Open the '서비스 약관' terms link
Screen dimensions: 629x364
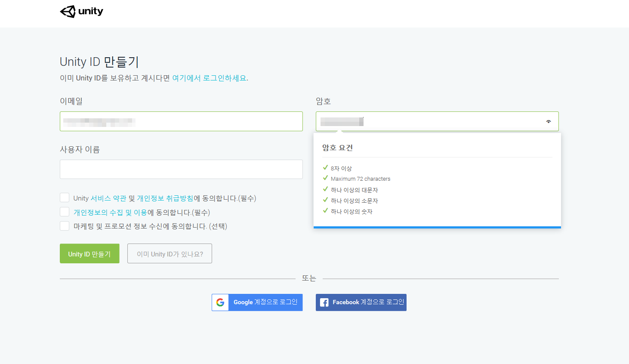[108, 198]
